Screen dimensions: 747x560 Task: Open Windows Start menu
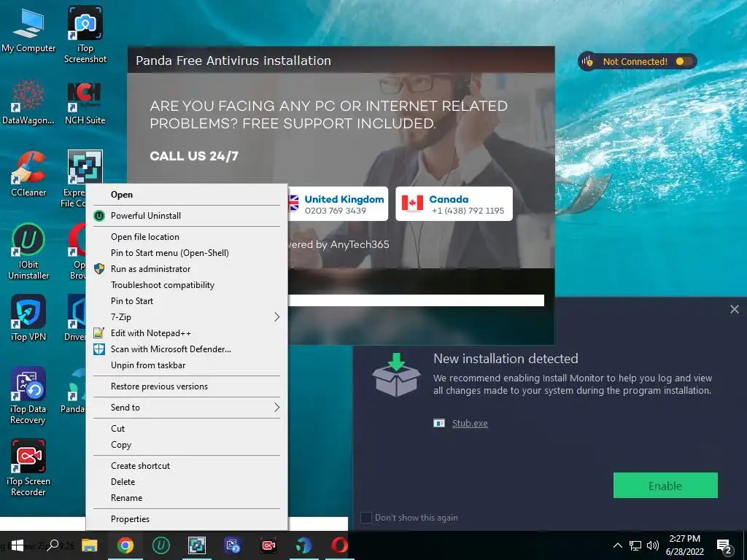click(18, 545)
